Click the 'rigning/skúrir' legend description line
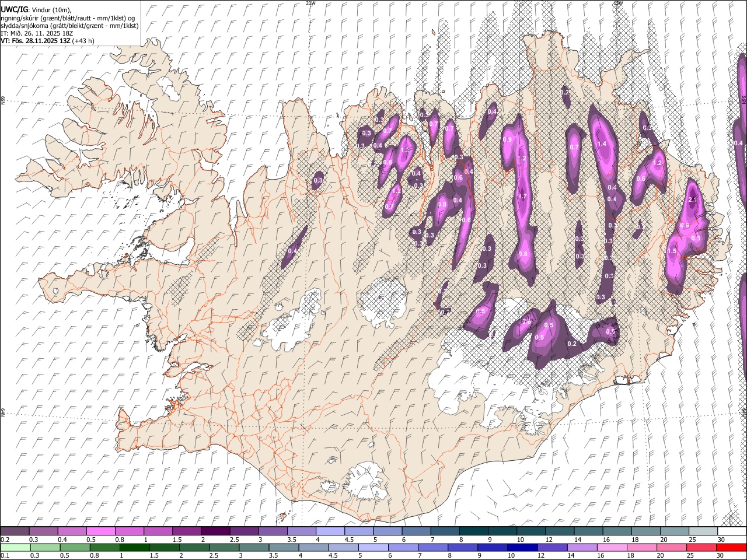The width and height of the screenshot is (747, 560). (68, 18)
